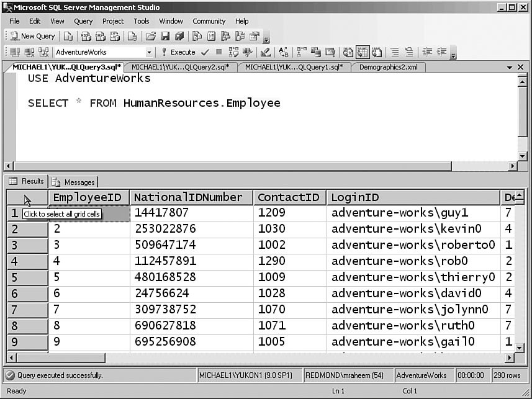
Task: Expand the Standard toolbar options arrow
Action: point(266,40)
